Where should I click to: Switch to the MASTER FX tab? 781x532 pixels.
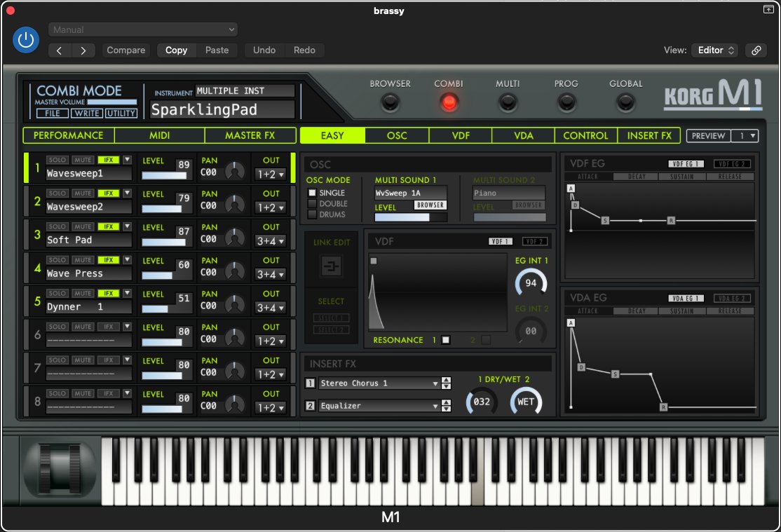click(x=250, y=135)
